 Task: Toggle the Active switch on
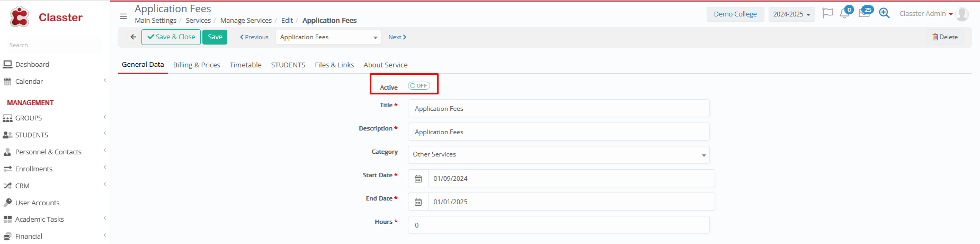click(x=418, y=86)
